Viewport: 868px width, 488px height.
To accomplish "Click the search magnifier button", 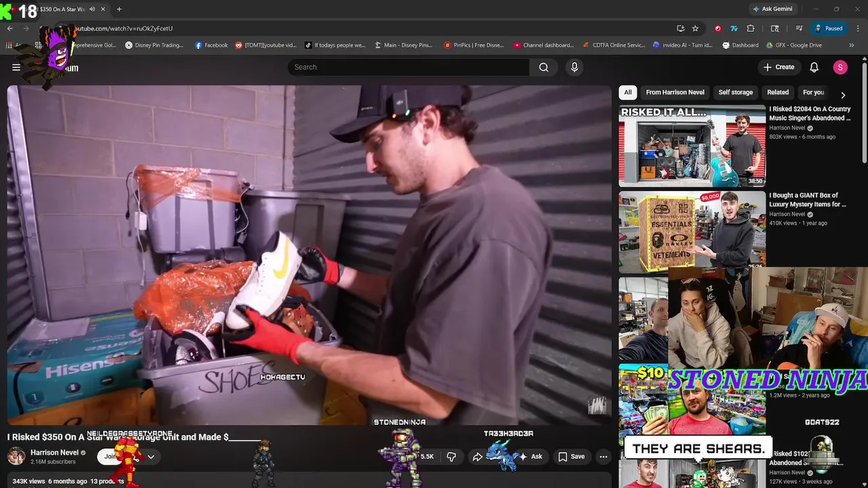I will (544, 67).
